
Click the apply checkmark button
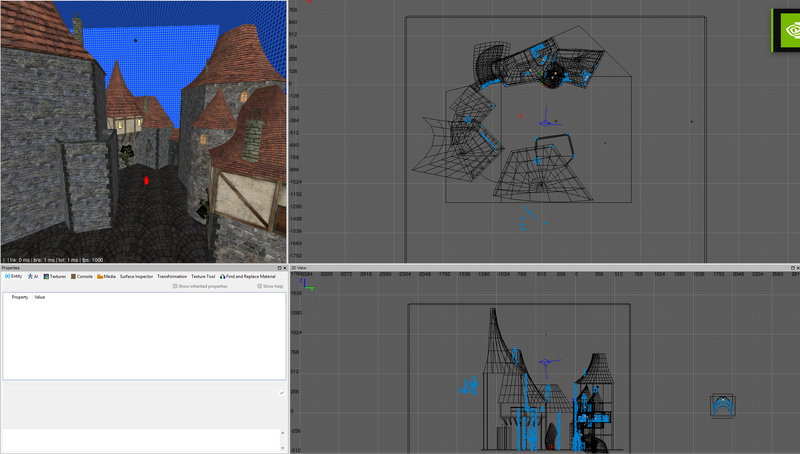282,392
